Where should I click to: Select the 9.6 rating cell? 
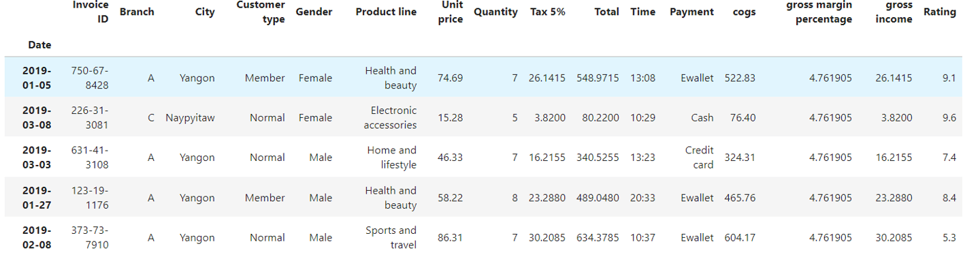[949, 117]
